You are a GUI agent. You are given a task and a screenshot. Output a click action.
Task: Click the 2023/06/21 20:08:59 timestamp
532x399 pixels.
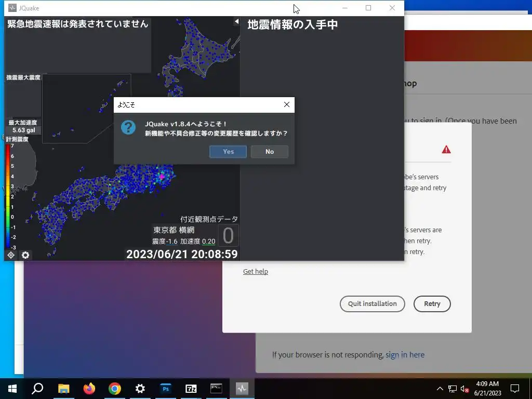point(182,254)
